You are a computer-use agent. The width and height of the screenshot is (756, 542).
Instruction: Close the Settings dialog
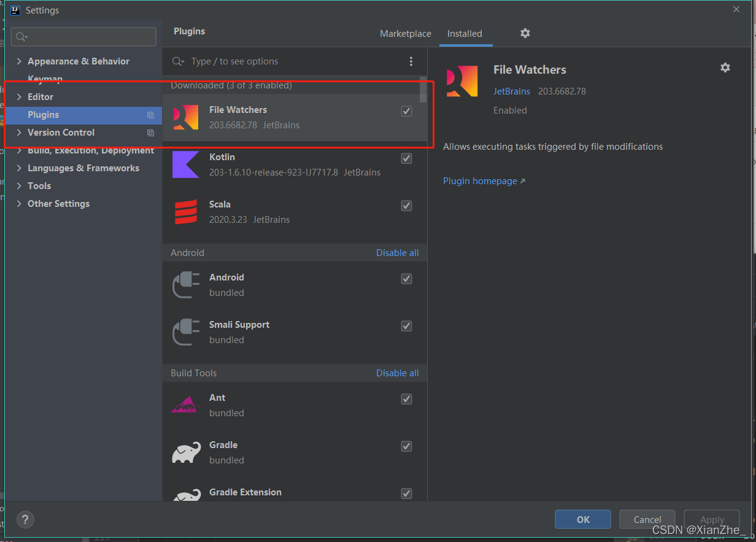[736, 10]
